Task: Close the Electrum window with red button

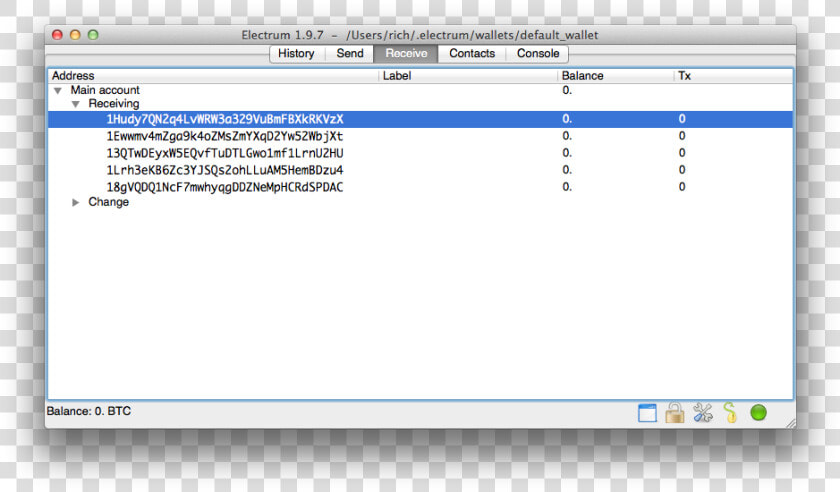Action: [x=57, y=35]
